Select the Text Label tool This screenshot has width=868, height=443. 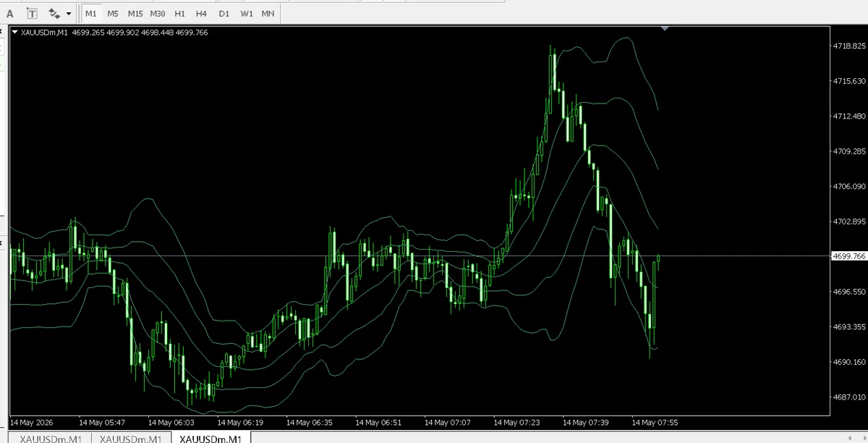click(33, 13)
